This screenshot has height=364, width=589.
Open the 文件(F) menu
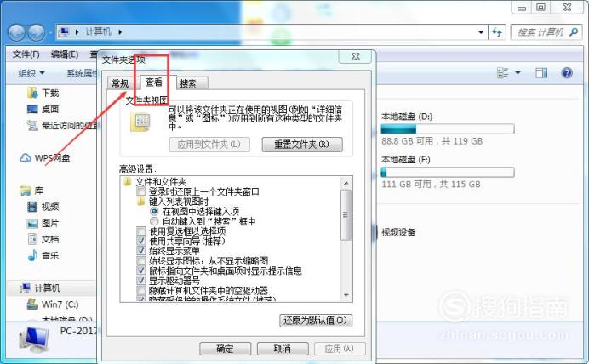tap(26, 54)
